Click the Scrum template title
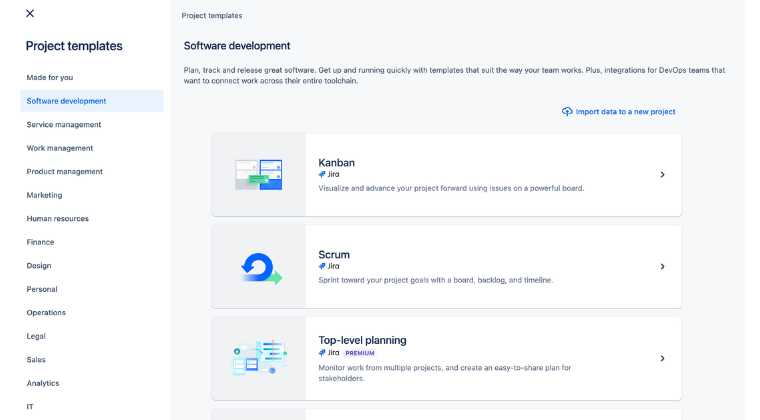The image size is (760, 420). click(333, 255)
